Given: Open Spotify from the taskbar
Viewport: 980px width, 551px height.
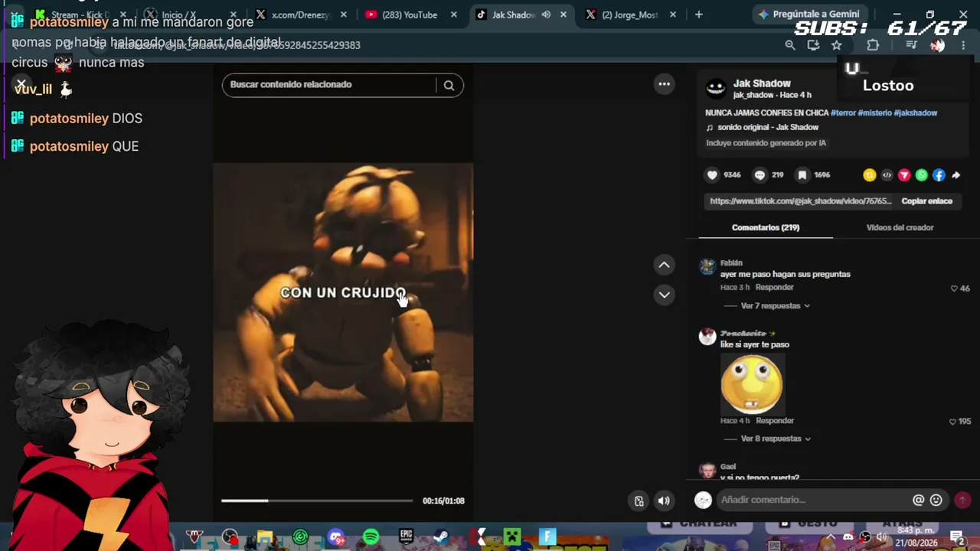Looking at the screenshot, I should (371, 536).
